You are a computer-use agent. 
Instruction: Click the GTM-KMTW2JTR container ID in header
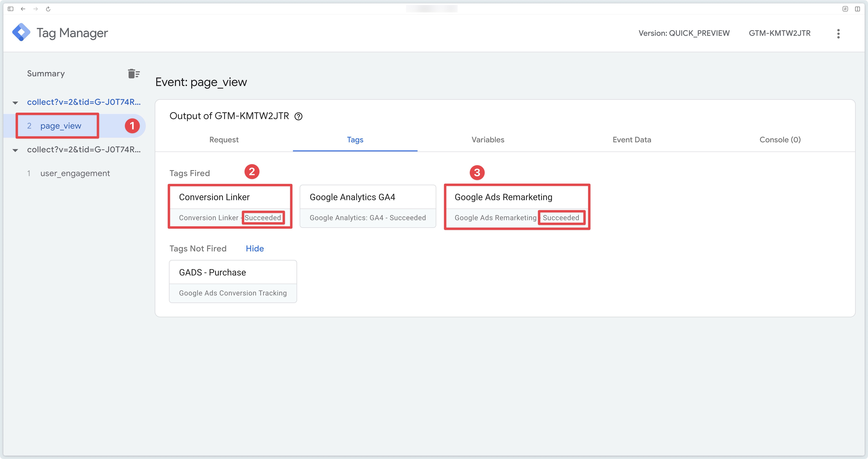(779, 33)
